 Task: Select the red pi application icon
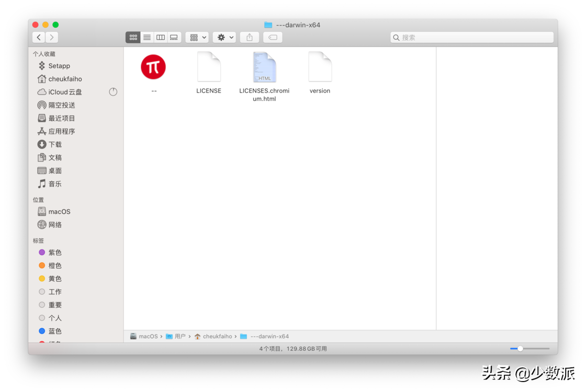(x=153, y=67)
